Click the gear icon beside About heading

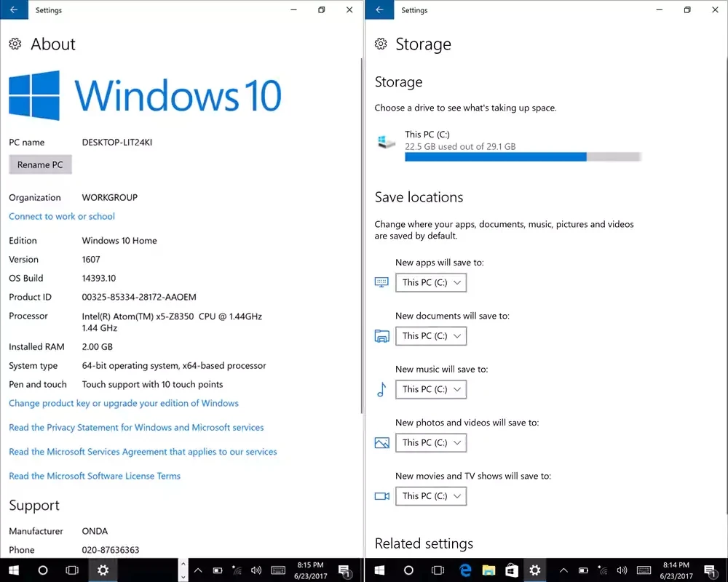[x=15, y=44]
